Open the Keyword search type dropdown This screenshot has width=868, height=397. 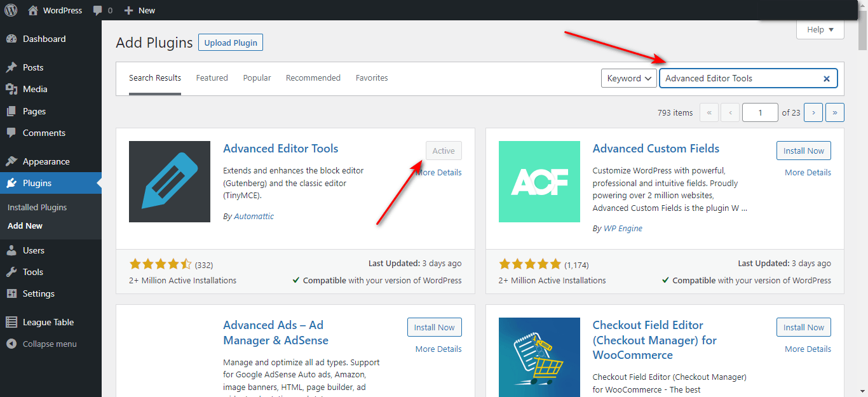pos(628,78)
